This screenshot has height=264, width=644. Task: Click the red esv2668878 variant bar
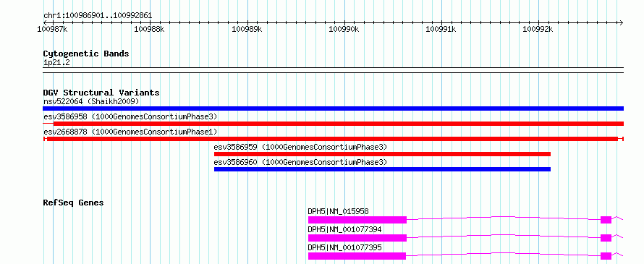pyautogui.click(x=334, y=139)
